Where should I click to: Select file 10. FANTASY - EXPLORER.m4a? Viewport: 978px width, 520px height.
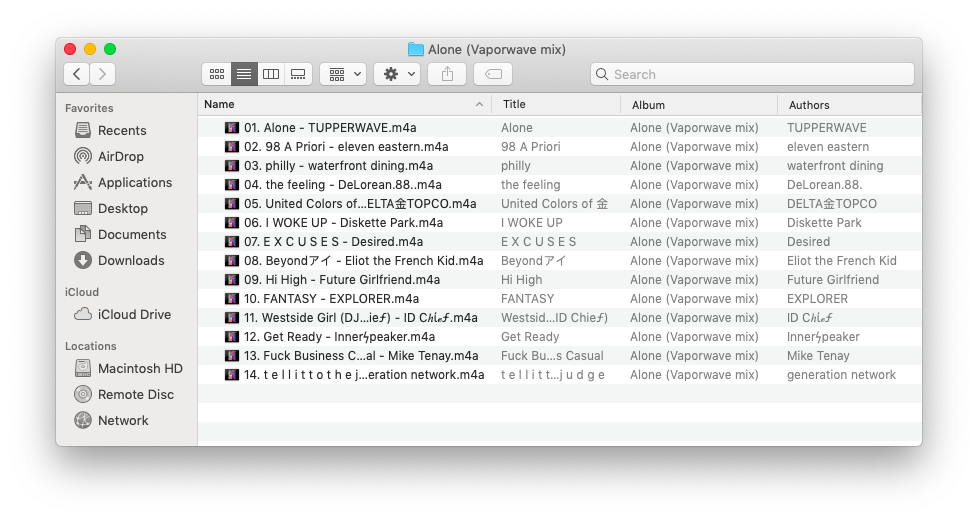click(331, 299)
